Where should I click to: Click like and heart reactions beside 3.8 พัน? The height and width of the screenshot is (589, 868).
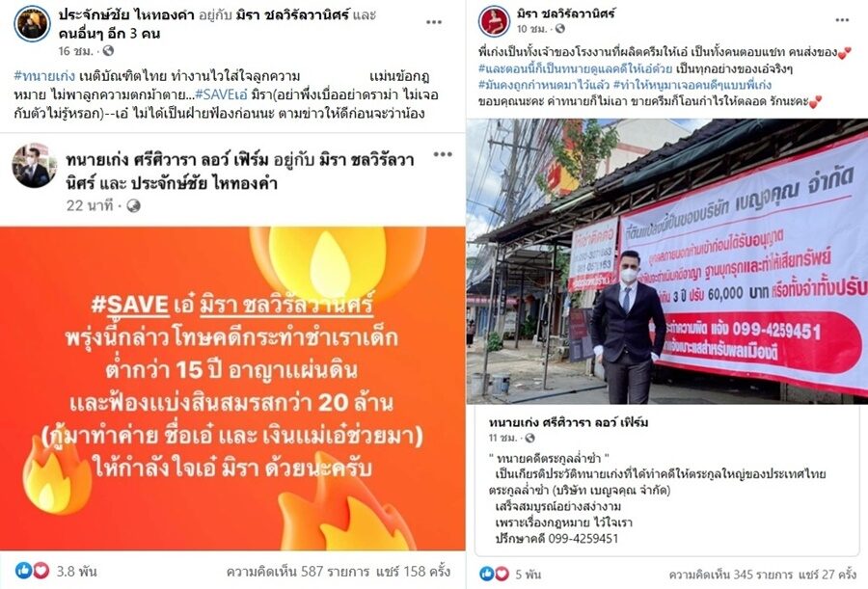(32, 570)
